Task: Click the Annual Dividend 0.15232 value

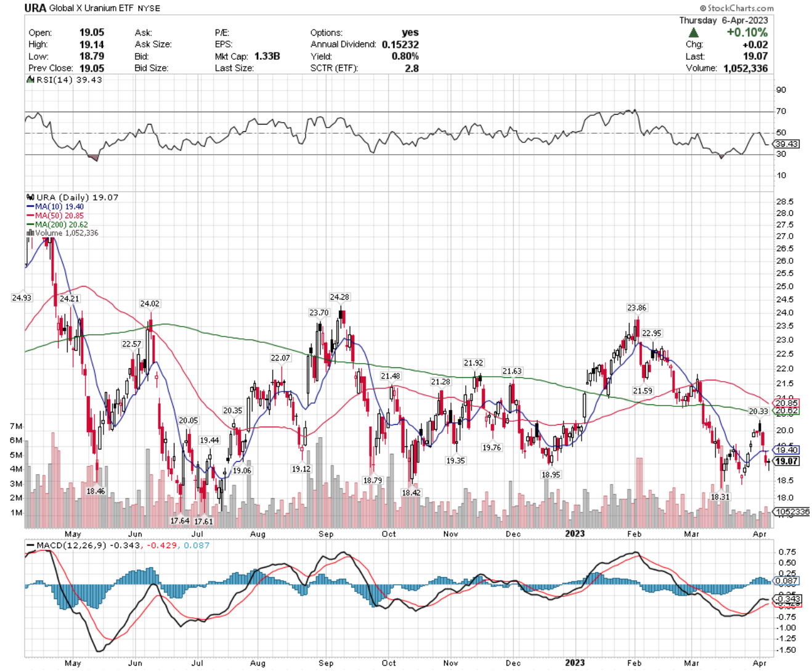Action: (400, 44)
